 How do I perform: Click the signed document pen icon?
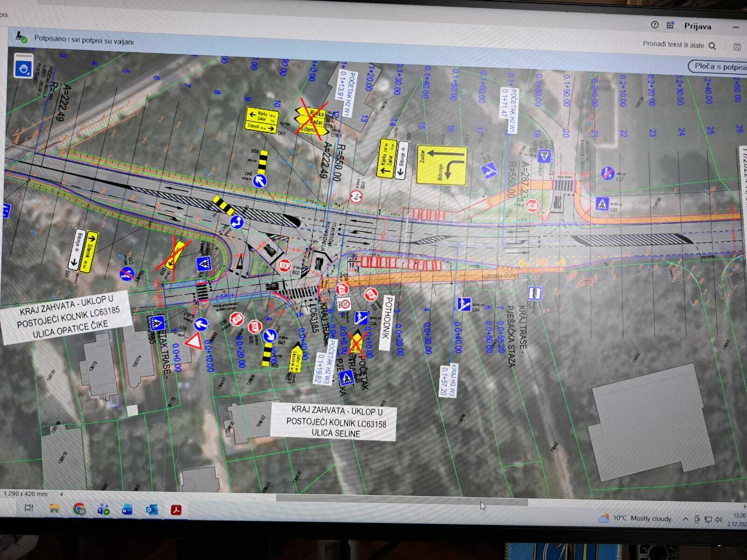point(21,36)
